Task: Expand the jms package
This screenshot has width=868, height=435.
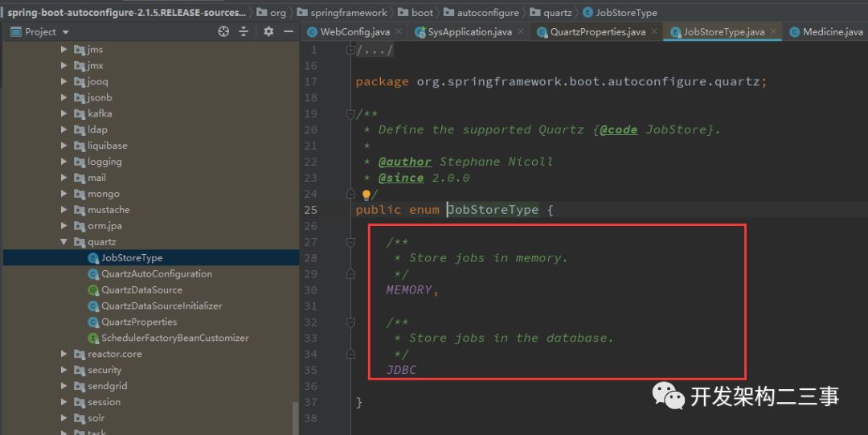Action: click(x=63, y=49)
